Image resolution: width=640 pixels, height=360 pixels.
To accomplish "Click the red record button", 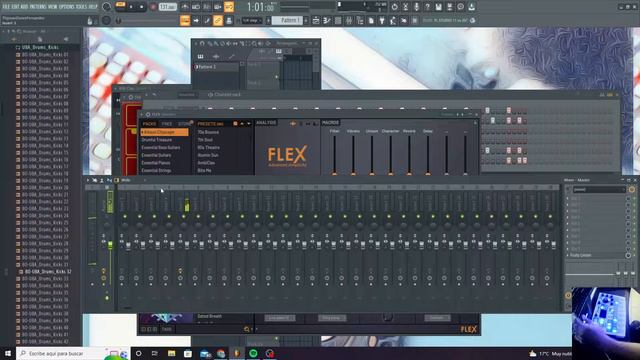I will click(x=153, y=7).
